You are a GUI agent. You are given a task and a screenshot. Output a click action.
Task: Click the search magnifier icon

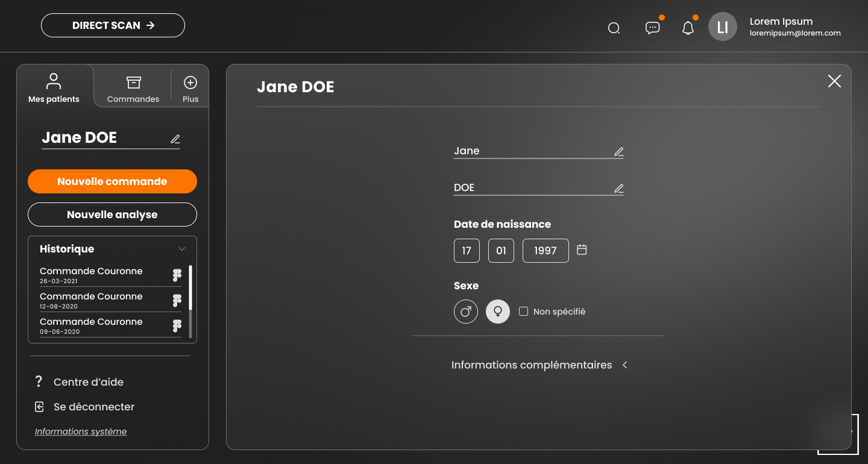click(614, 28)
